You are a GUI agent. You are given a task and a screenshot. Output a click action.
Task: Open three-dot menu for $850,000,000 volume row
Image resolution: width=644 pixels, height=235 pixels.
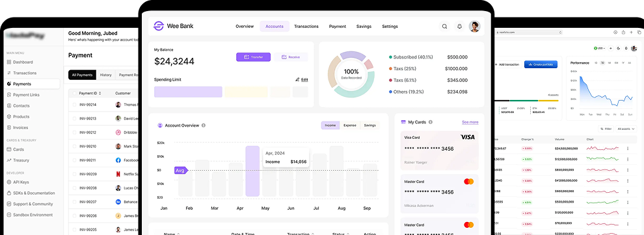click(x=628, y=170)
